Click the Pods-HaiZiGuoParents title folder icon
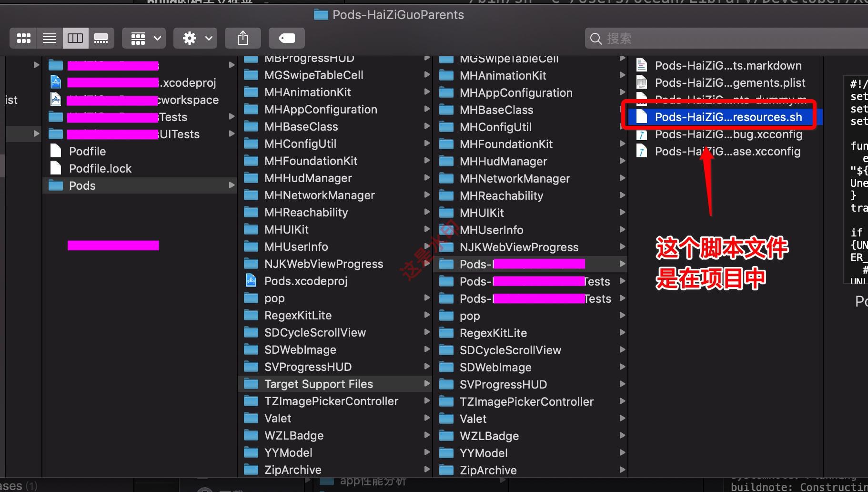The width and height of the screenshot is (868, 492). [x=321, y=15]
